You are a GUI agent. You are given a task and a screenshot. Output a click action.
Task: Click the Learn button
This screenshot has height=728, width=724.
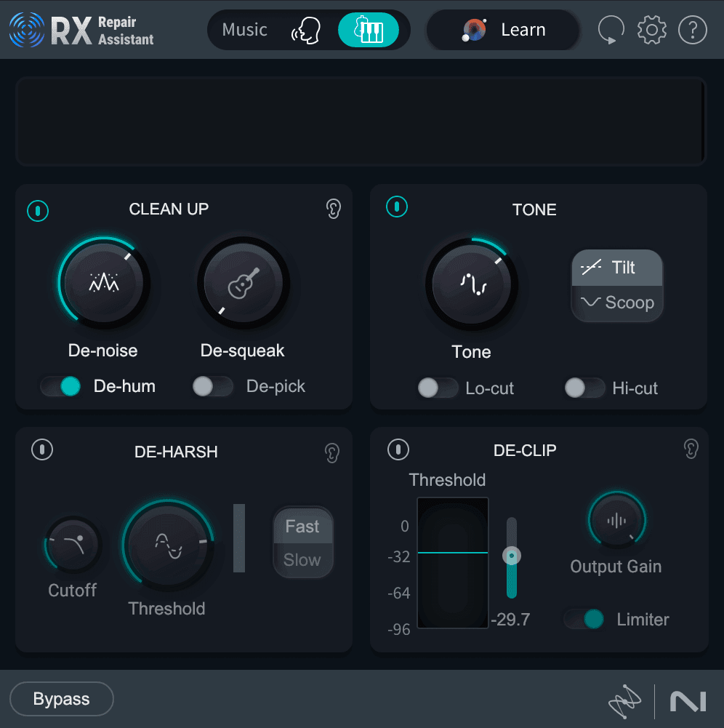click(503, 30)
